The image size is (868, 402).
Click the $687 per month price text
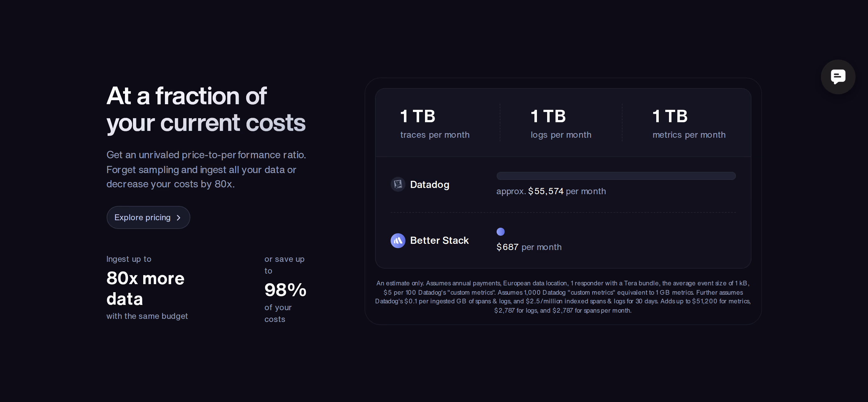pyautogui.click(x=529, y=247)
